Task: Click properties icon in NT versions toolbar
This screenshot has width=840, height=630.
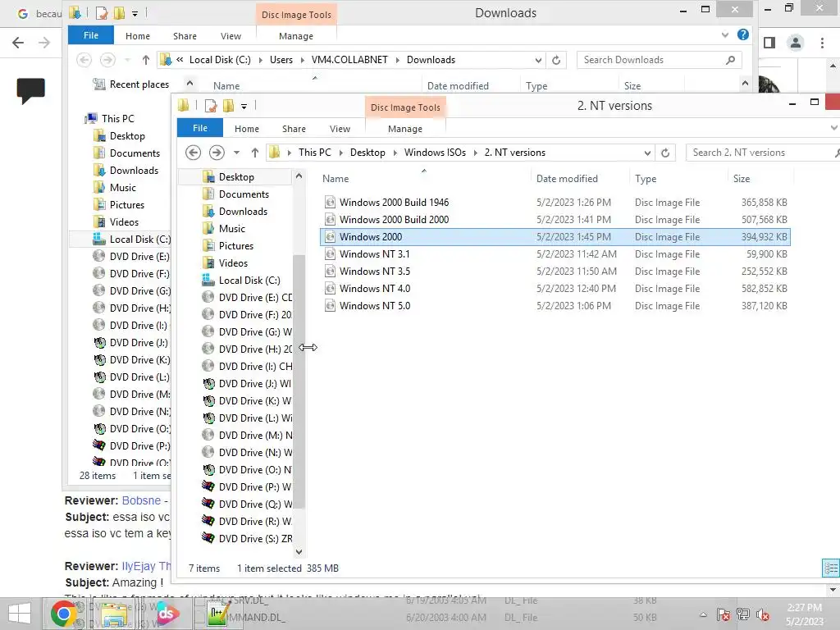Action: pos(211,106)
